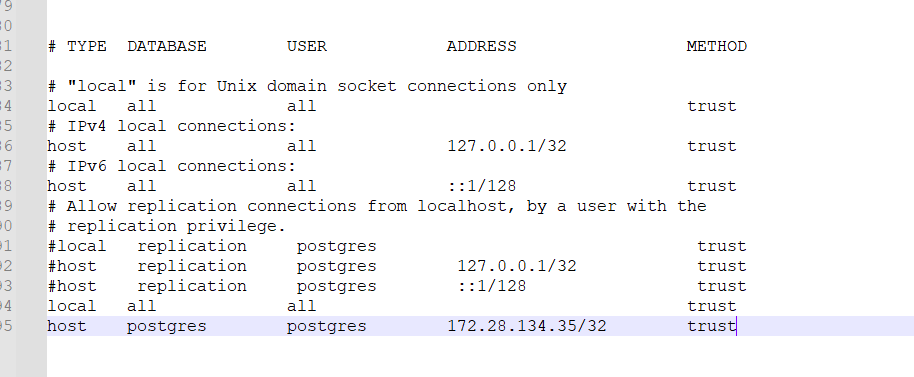Click the DATABASE column header word
Viewport: 914px width, 377px height.
click(x=167, y=46)
